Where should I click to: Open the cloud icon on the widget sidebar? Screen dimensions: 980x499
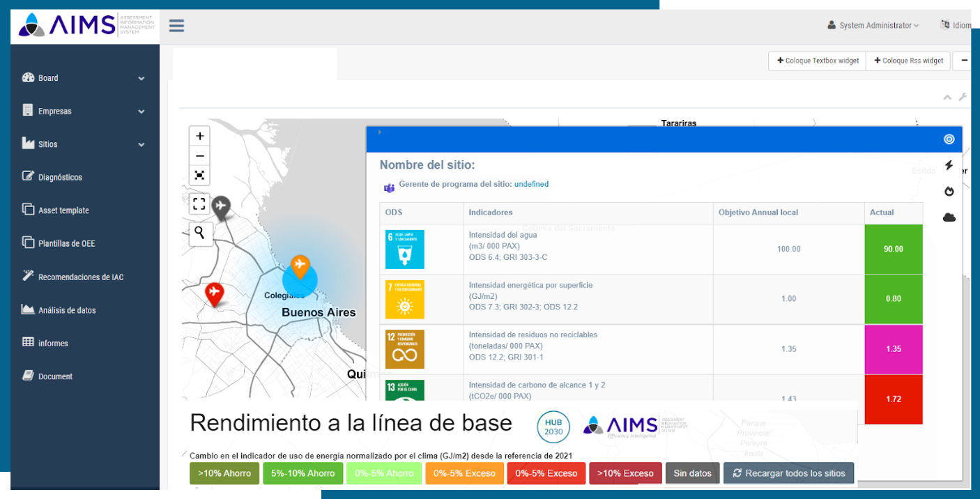(x=949, y=217)
